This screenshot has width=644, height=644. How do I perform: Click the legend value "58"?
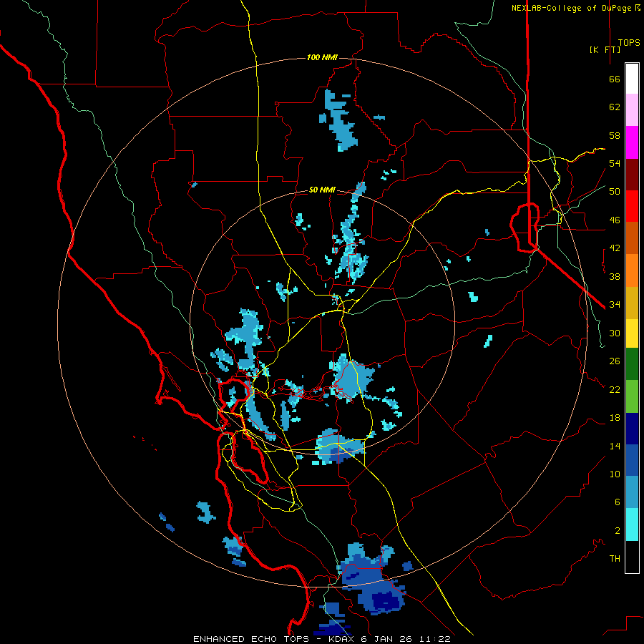(x=615, y=135)
